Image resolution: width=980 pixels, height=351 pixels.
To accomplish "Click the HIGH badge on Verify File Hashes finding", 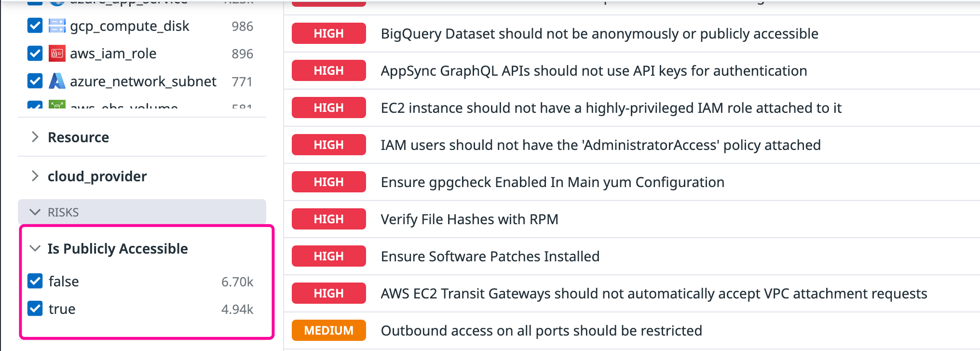I will [328, 219].
